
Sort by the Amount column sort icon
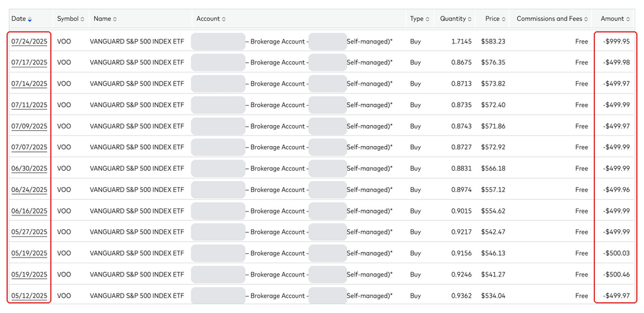coord(628,19)
